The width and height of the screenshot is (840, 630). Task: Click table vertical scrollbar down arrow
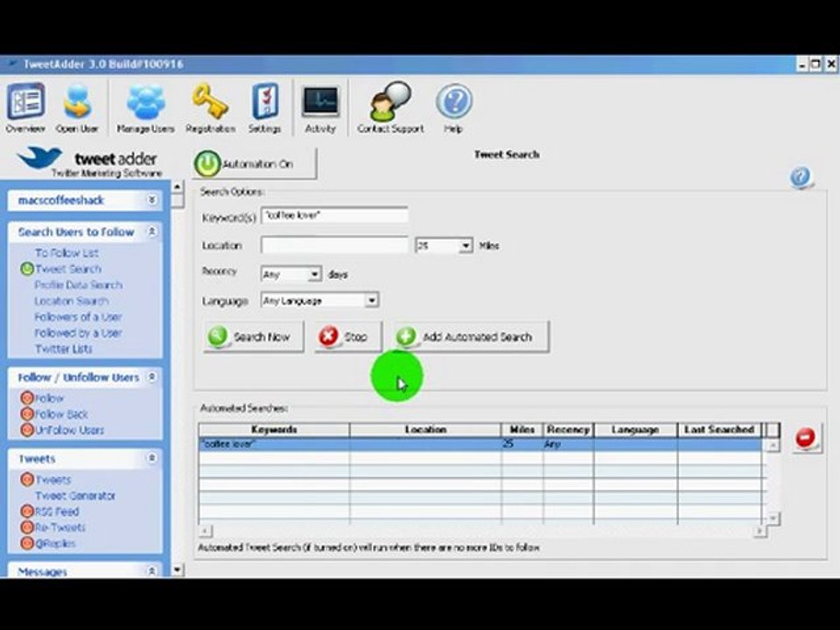pyautogui.click(x=773, y=518)
